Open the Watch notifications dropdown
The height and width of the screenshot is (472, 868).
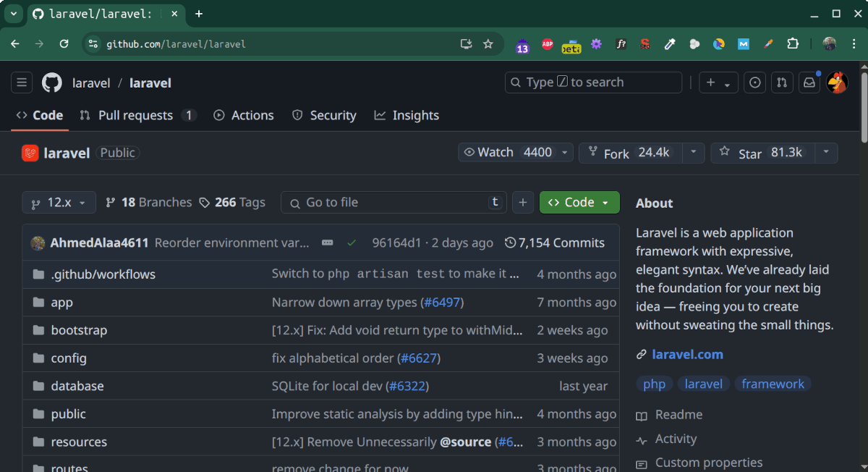516,153
